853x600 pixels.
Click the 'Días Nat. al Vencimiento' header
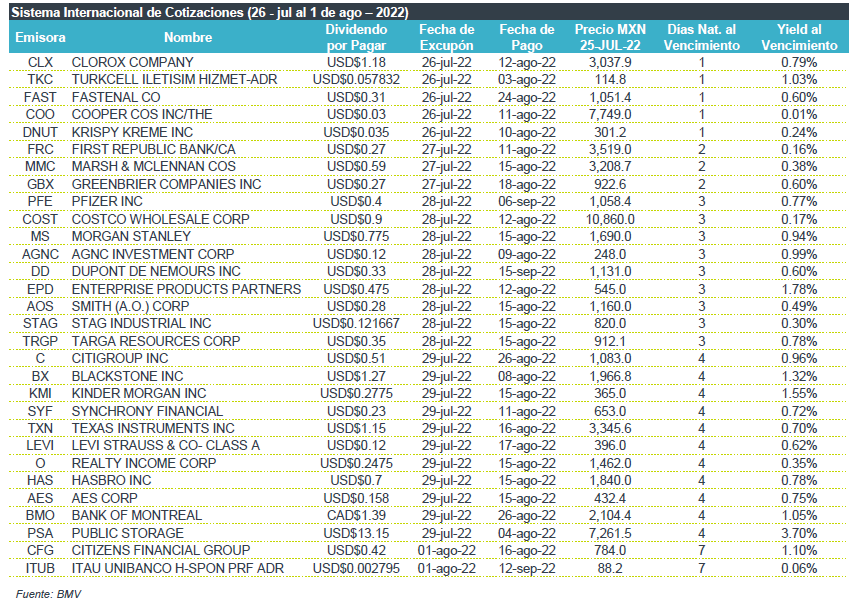[702, 38]
